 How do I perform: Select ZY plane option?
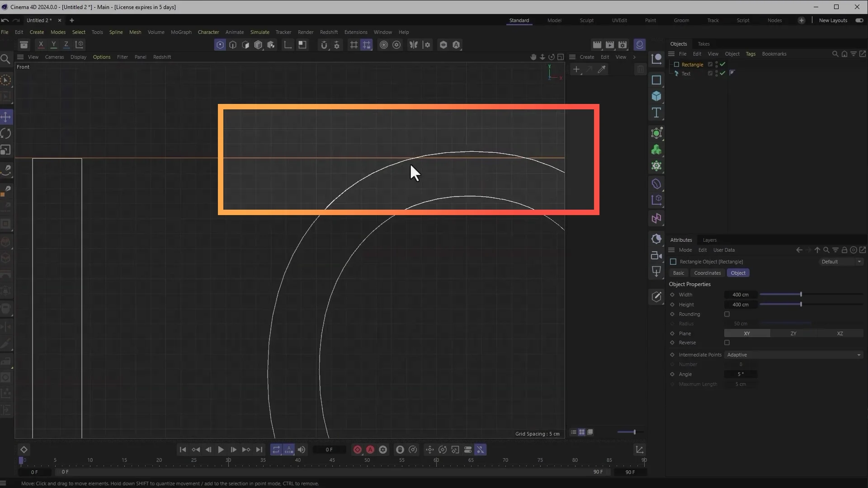click(793, 333)
